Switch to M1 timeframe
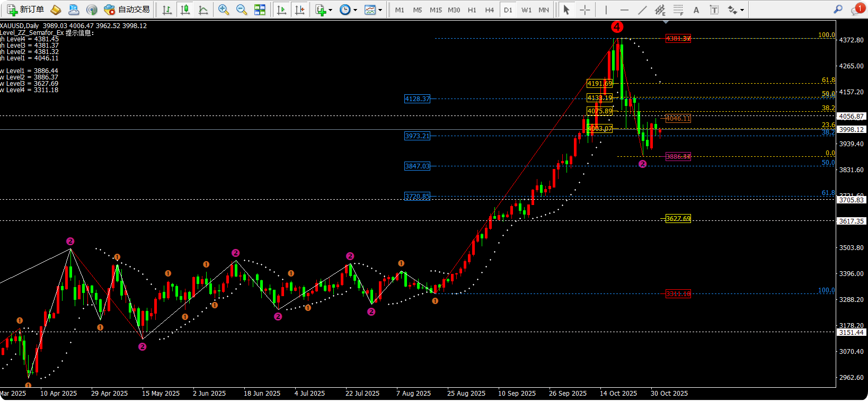The height and width of the screenshot is (401, 868). tap(400, 10)
